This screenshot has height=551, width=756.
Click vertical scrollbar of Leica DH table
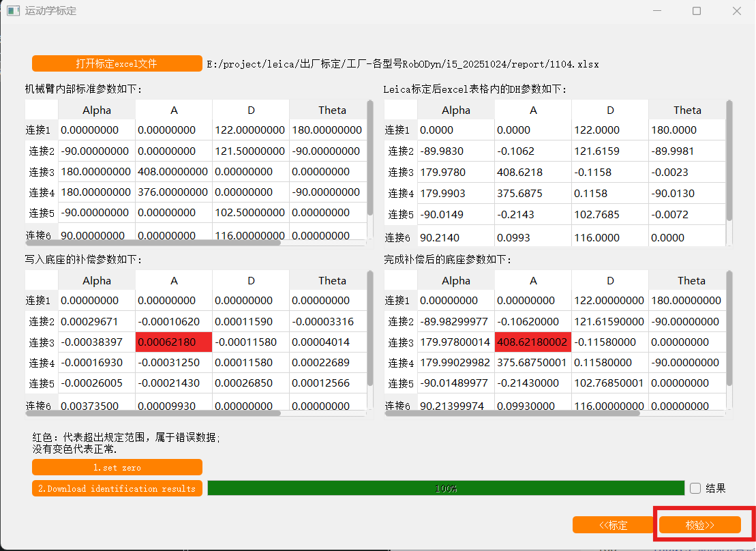point(729,160)
